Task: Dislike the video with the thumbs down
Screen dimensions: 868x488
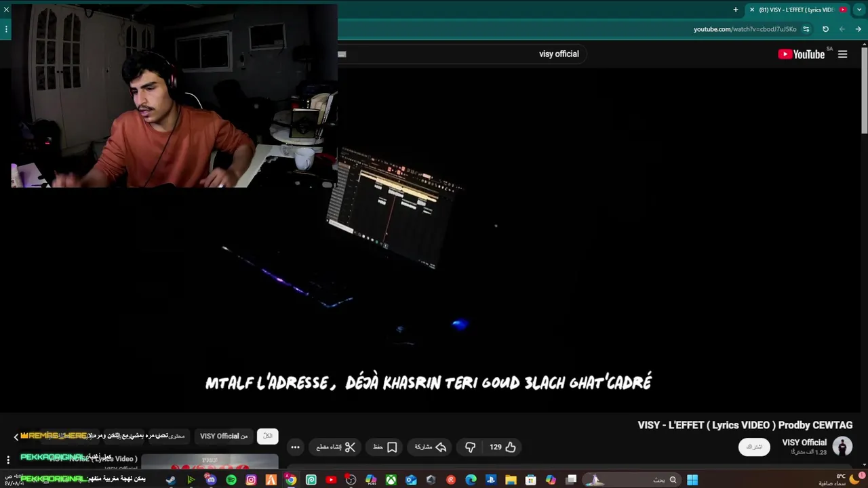Action: point(470,447)
